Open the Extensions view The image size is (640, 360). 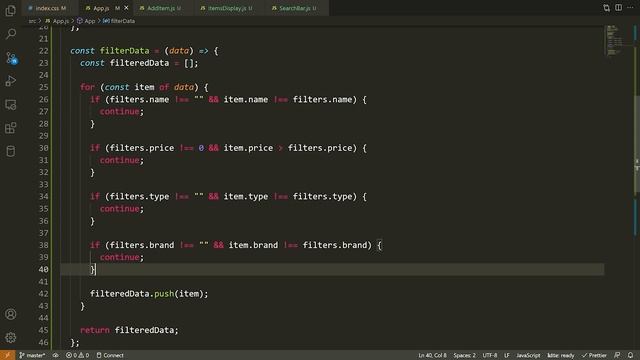click(x=11, y=128)
